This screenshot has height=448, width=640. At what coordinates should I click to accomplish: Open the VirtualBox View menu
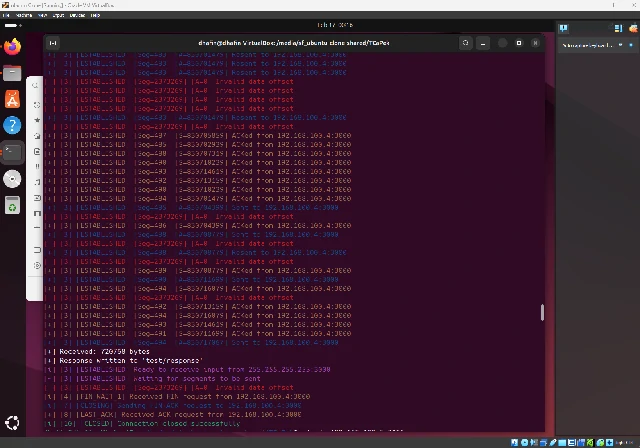point(42,15)
